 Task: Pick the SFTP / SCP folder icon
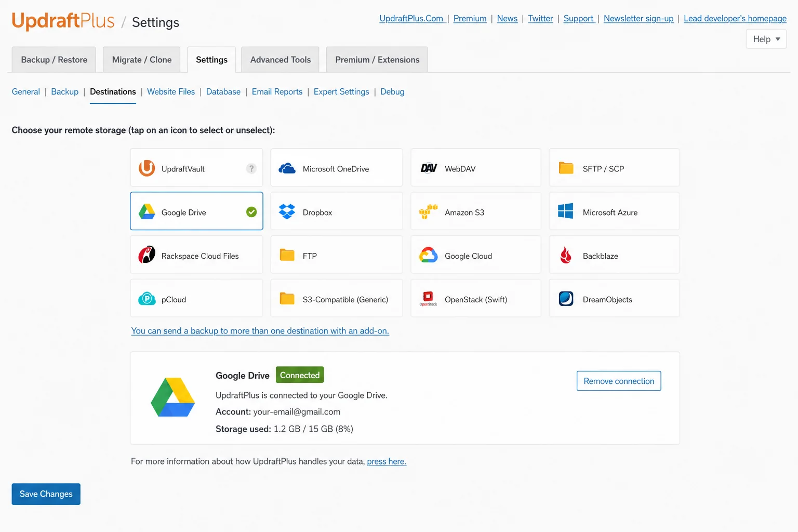[566, 168]
